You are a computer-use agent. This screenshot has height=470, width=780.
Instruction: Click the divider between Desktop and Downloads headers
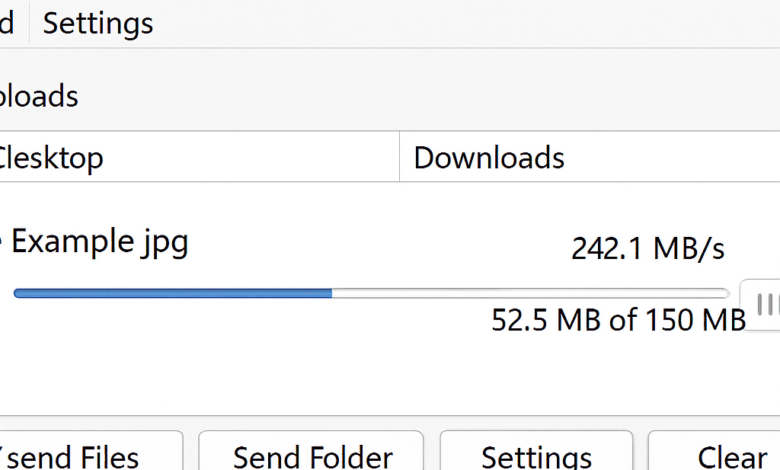pos(399,157)
